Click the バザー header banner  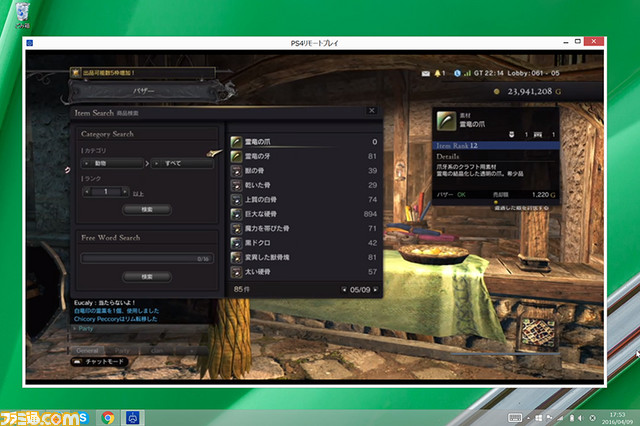click(x=144, y=91)
